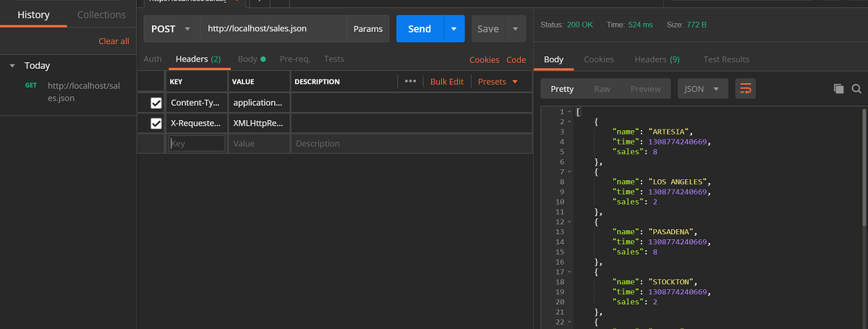868x329 pixels.
Task: Open the Tests tab
Action: tap(334, 59)
